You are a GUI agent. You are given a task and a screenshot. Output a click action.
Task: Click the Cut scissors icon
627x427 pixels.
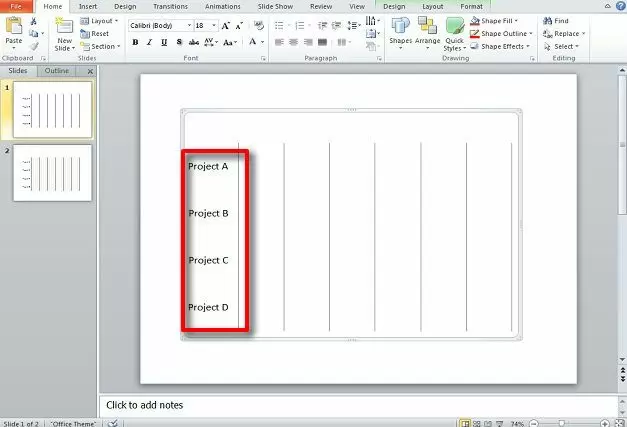click(34, 20)
